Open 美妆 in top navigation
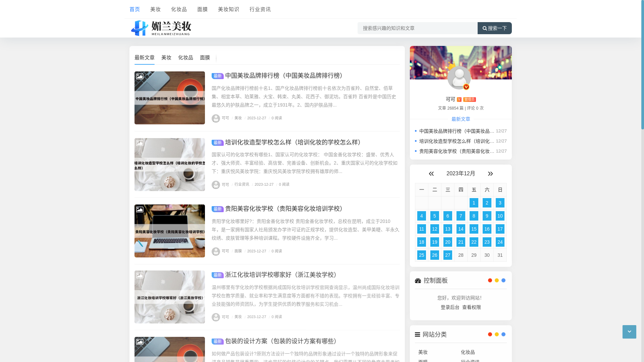The image size is (644, 362). tap(155, 9)
